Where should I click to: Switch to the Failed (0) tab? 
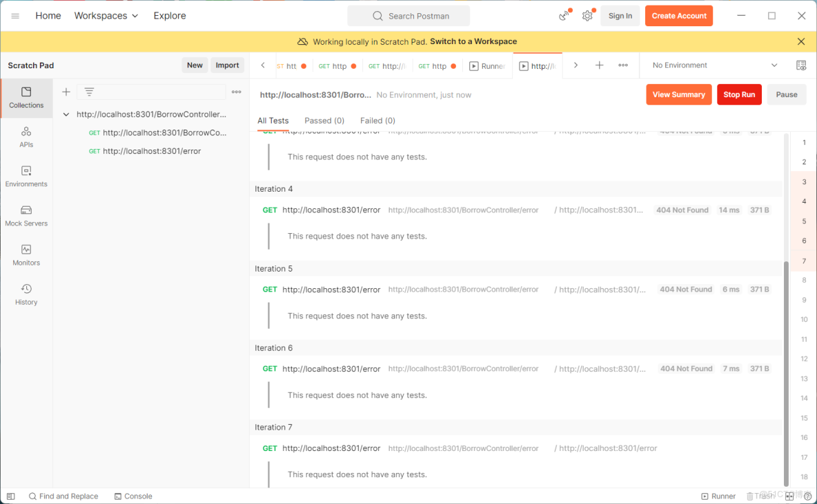[377, 120]
